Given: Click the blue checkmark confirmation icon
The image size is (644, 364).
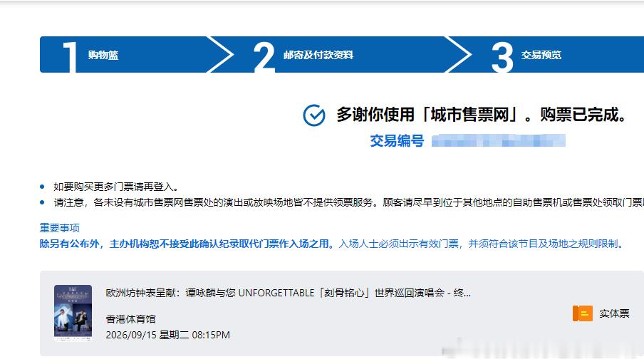Looking at the screenshot, I should (314, 115).
